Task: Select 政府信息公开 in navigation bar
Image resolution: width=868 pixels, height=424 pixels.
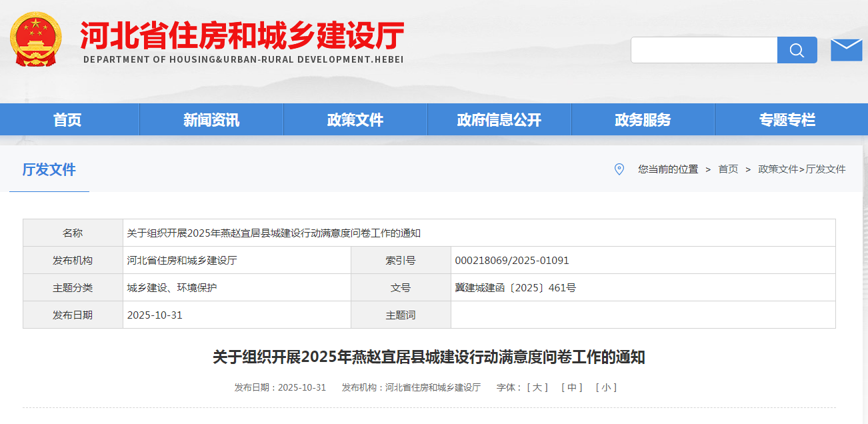Action: pos(499,120)
